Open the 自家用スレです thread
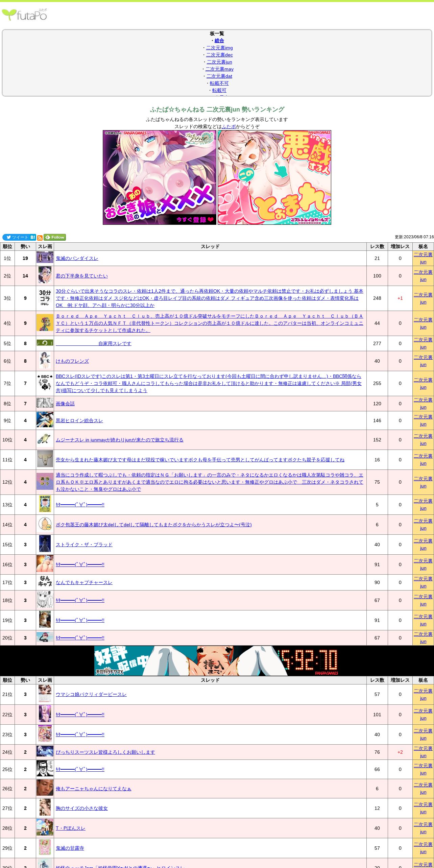 tap(94, 343)
